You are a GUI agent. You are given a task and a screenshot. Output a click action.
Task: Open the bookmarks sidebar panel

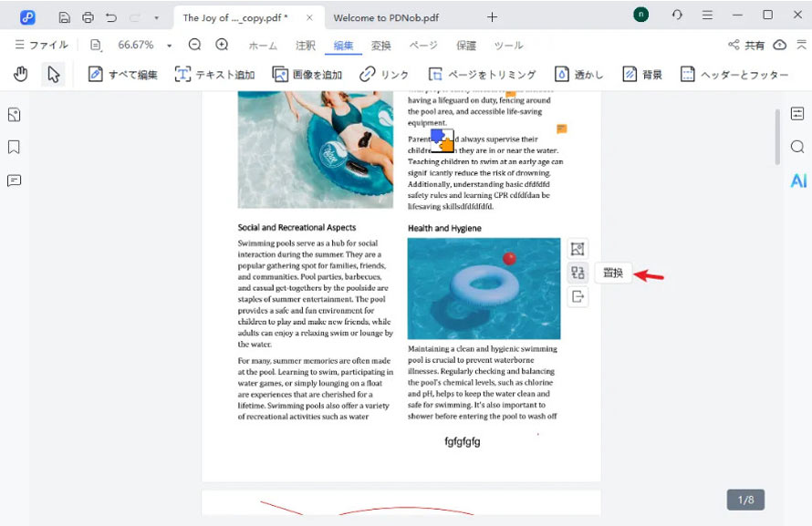coord(14,148)
